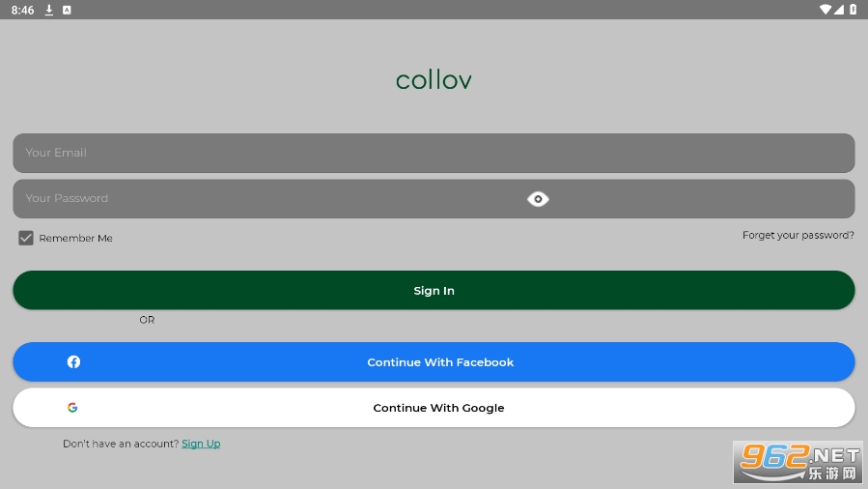
Task: Show password using the eye icon
Action: tap(538, 199)
